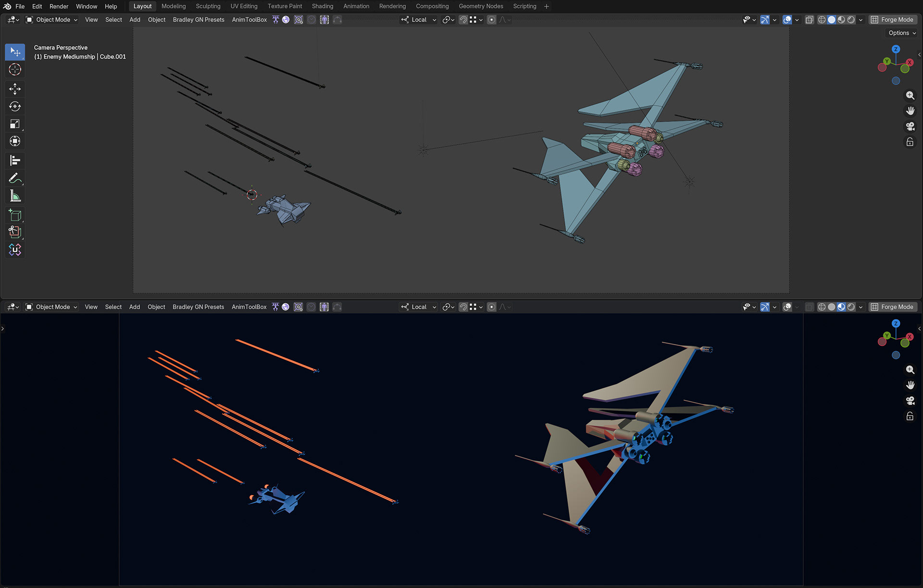Open the Render menu
Viewport: 923px width, 588px height.
59,6
